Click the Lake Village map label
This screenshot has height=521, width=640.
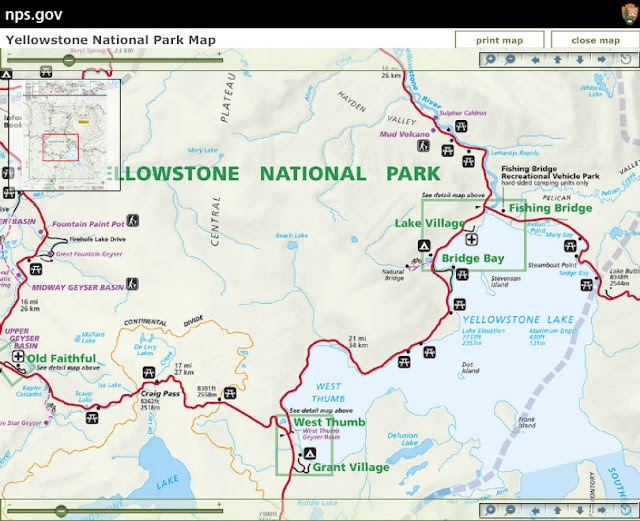pyautogui.click(x=430, y=223)
